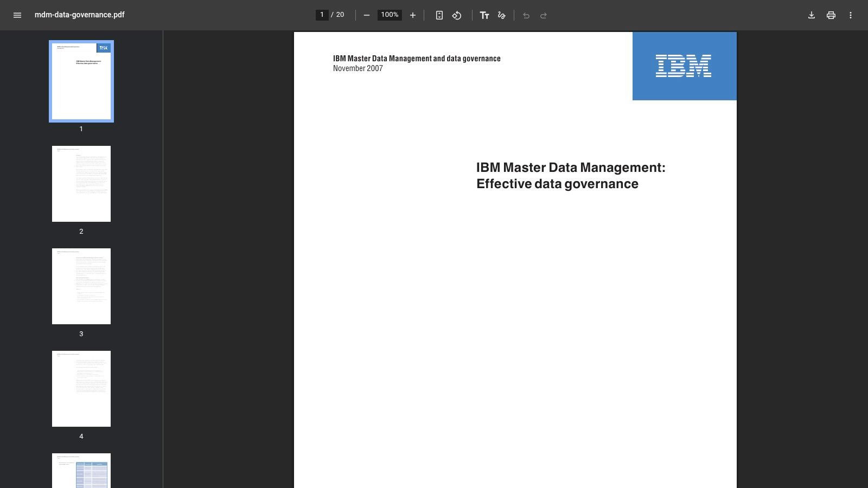Screen dimensions: 868x488
Task: Click the 'IBM Master Data Management:' title line
Action: [x=571, y=168]
